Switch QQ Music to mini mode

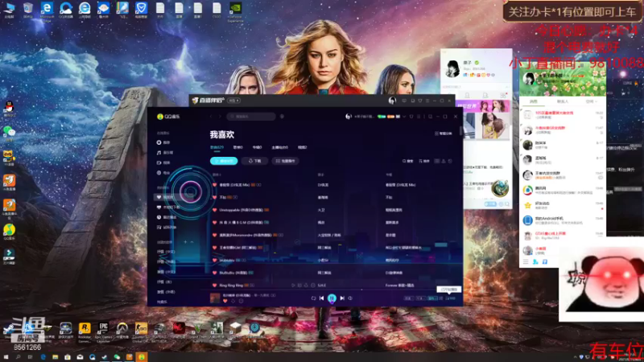[x=430, y=117]
